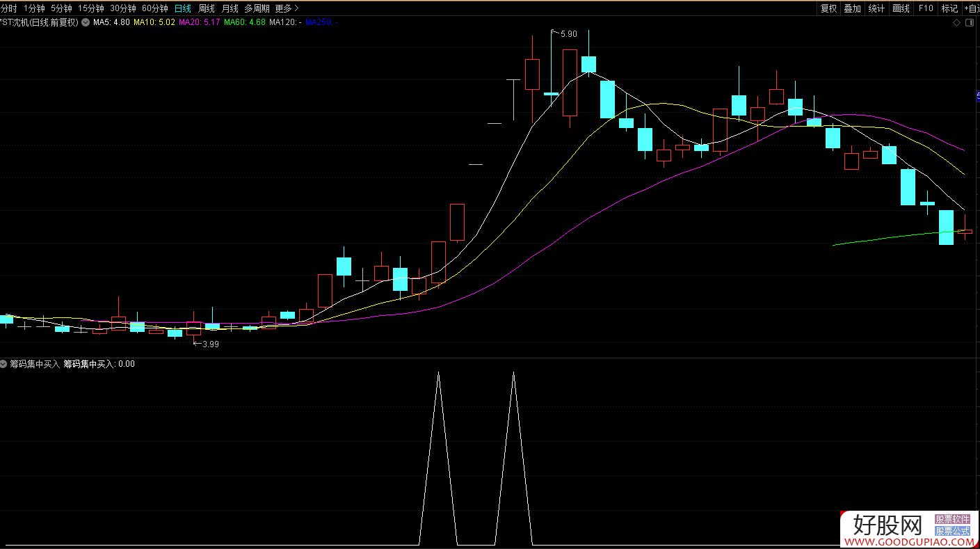
Task: Click the 标记 mark button
Action: [x=949, y=8]
